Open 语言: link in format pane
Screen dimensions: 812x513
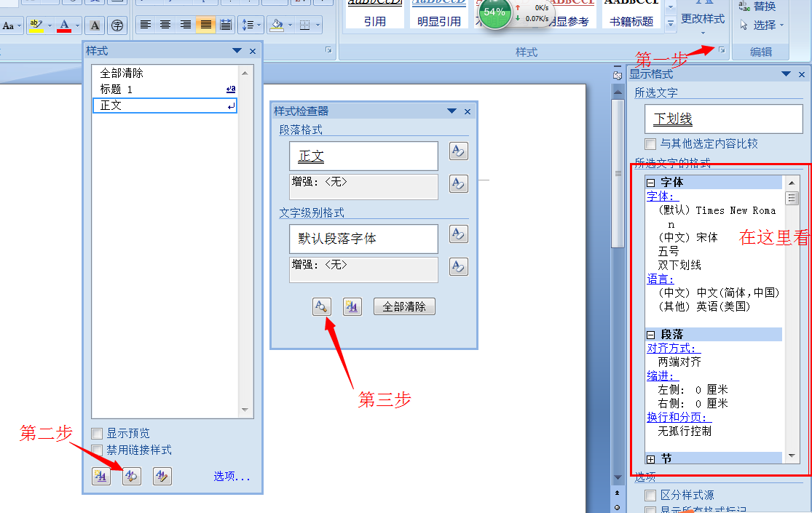point(661,279)
